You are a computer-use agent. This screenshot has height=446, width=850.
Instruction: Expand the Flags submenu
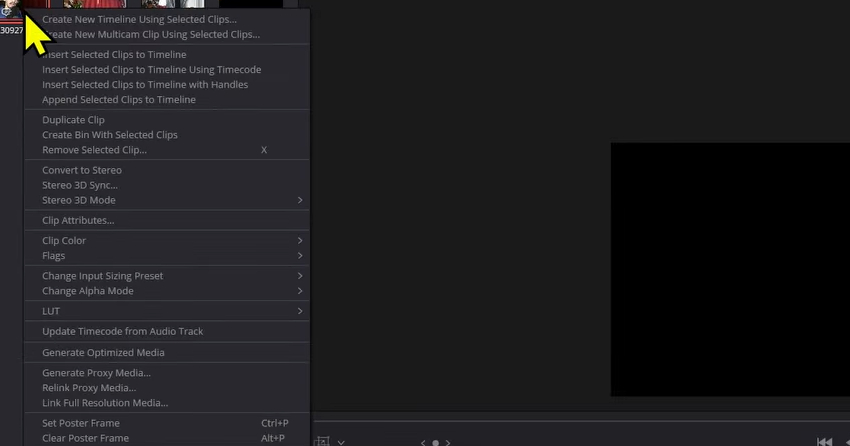pyautogui.click(x=167, y=256)
